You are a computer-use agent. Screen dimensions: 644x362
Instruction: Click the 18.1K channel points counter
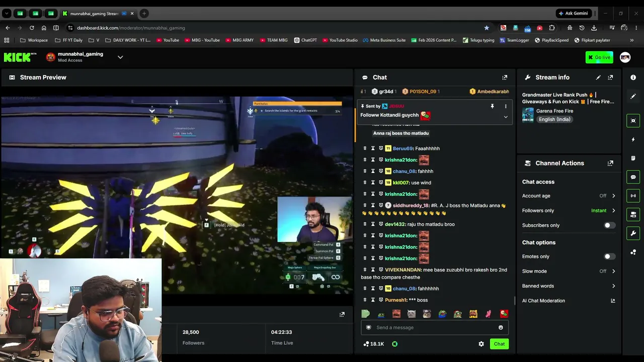[373, 344]
